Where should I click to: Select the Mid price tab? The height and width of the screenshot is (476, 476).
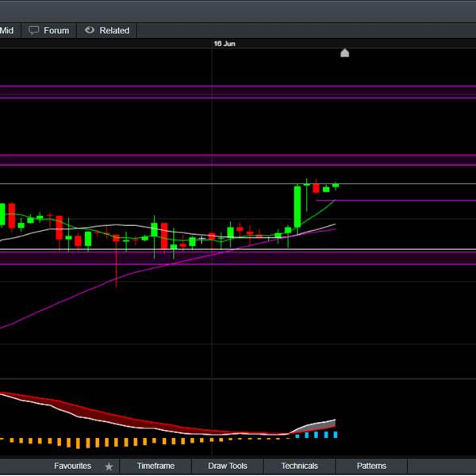tap(9, 31)
